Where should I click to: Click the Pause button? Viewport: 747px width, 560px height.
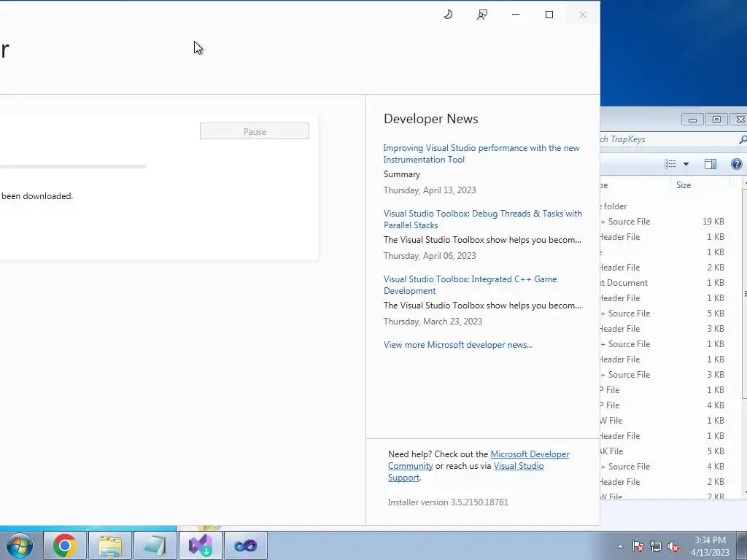click(x=255, y=131)
